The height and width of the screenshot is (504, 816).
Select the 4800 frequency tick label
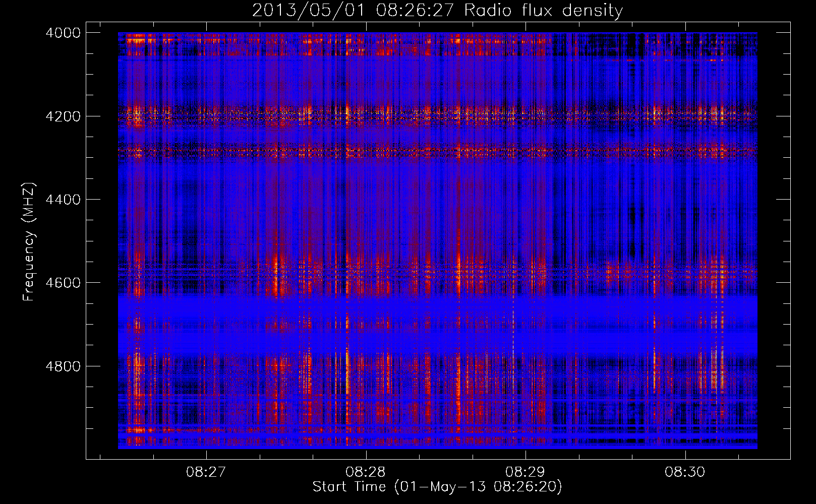pyautogui.click(x=63, y=366)
